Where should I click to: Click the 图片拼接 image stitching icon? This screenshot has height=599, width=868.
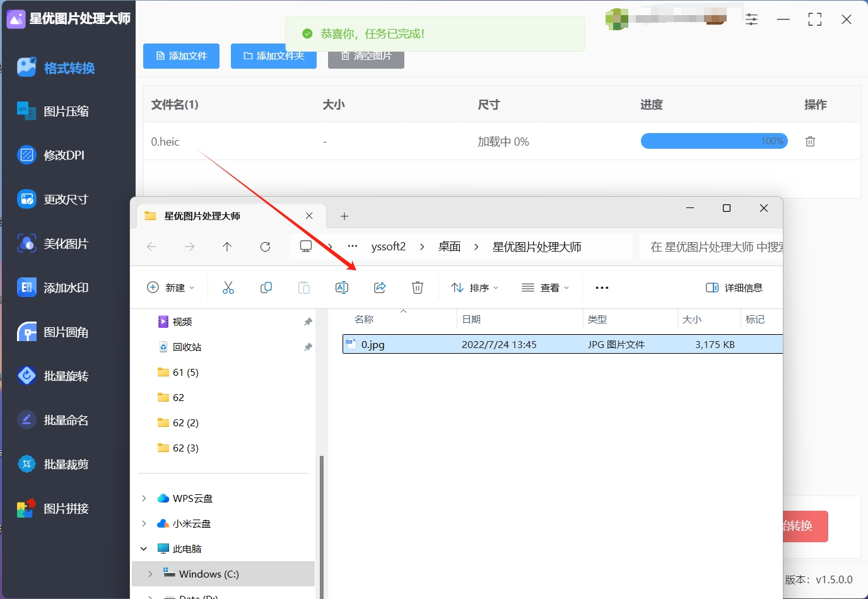point(26,508)
